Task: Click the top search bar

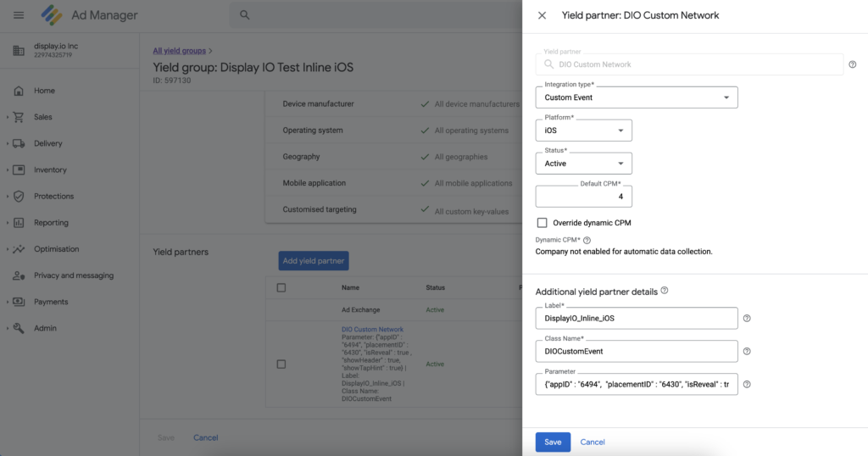Action: click(376, 15)
